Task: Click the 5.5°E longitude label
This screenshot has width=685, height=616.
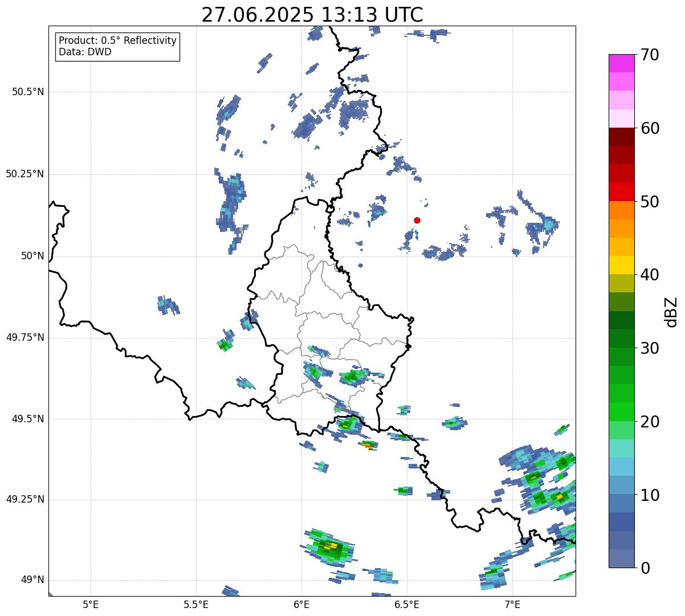Action: [x=196, y=604]
